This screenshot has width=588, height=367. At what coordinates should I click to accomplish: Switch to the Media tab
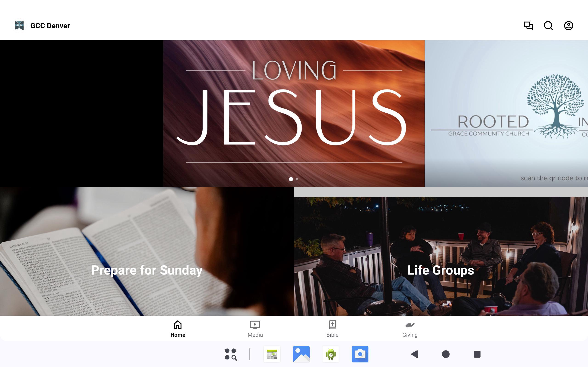pyautogui.click(x=255, y=329)
